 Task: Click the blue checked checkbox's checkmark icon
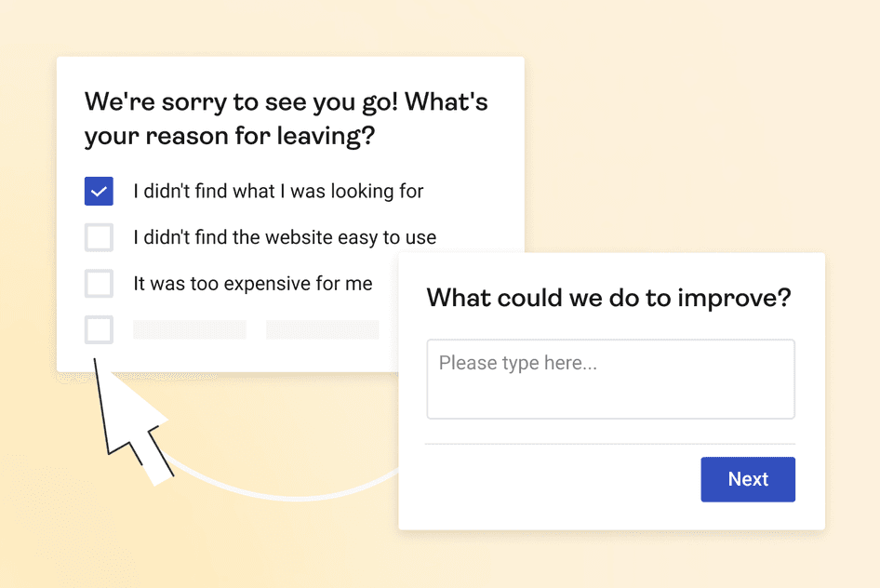click(x=99, y=191)
